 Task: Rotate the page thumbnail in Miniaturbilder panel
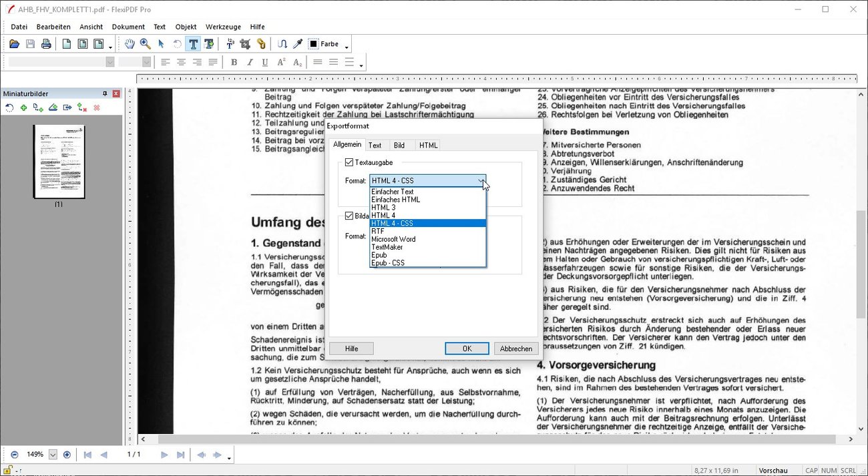point(9,107)
